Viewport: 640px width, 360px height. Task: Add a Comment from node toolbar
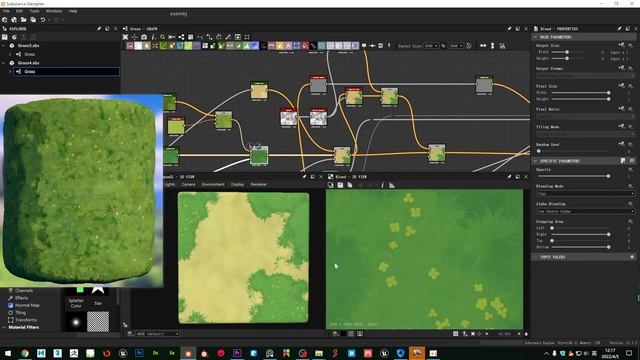click(x=364, y=46)
